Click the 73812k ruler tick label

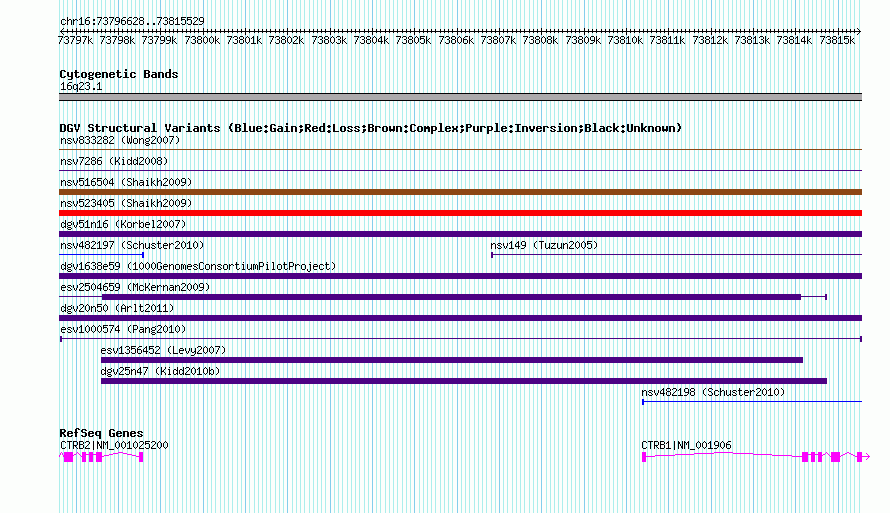710,40
